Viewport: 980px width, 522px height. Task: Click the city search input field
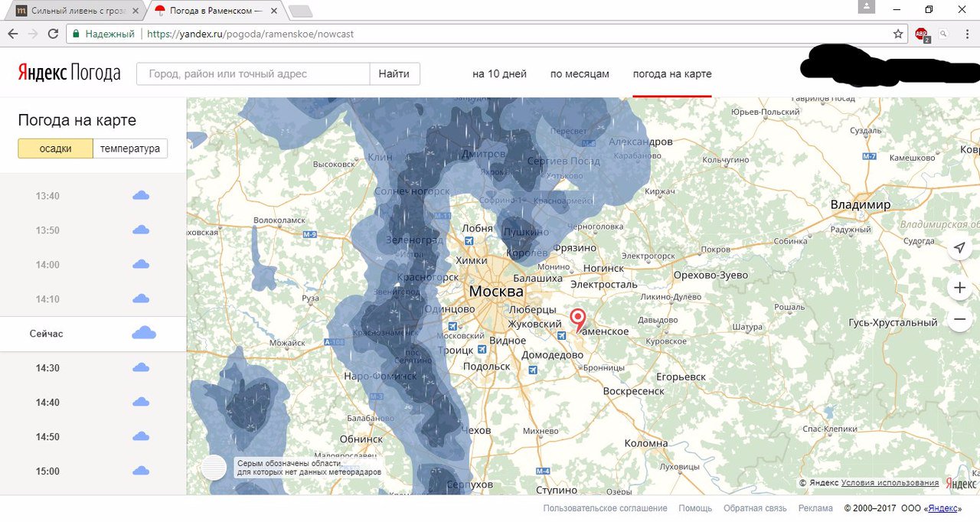click(253, 73)
